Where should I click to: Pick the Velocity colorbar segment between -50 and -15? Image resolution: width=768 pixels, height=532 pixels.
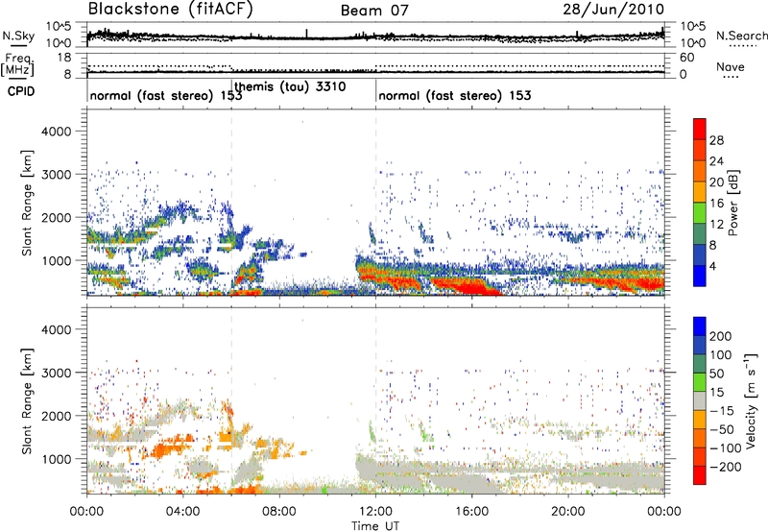pos(700,420)
